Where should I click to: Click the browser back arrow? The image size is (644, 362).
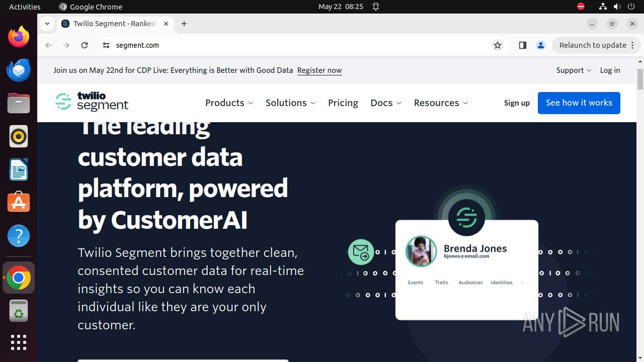pos(48,45)
